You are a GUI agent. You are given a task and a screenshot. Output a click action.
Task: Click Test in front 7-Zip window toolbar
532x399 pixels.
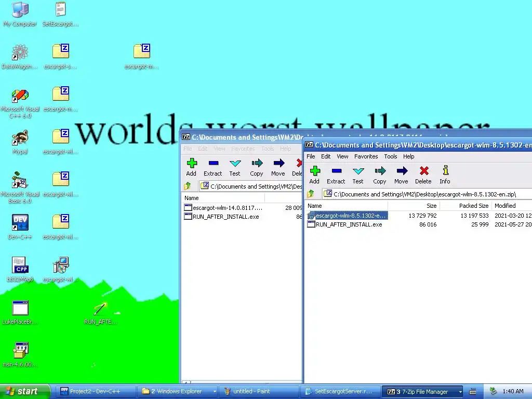pyautogui.click(x=357, y=175)
